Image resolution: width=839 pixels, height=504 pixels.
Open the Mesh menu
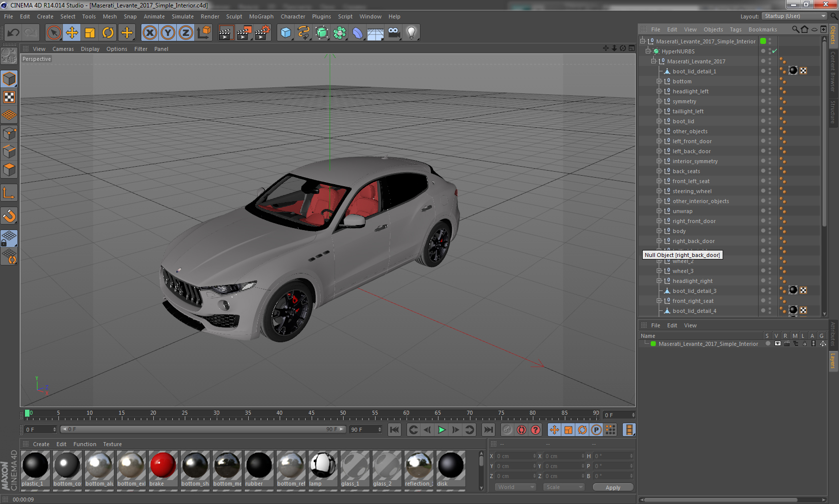point(110,16)
